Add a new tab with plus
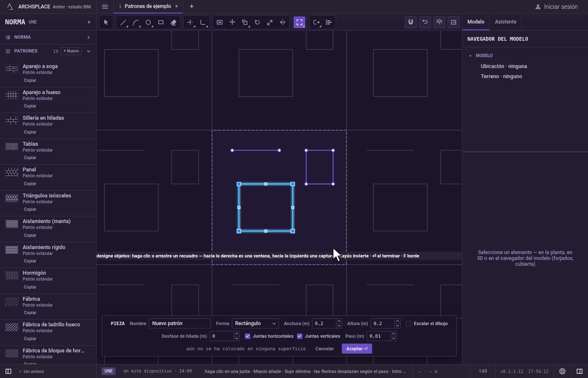Image resolution: width=588 pixels, height=378 pixels. (192, 6)
